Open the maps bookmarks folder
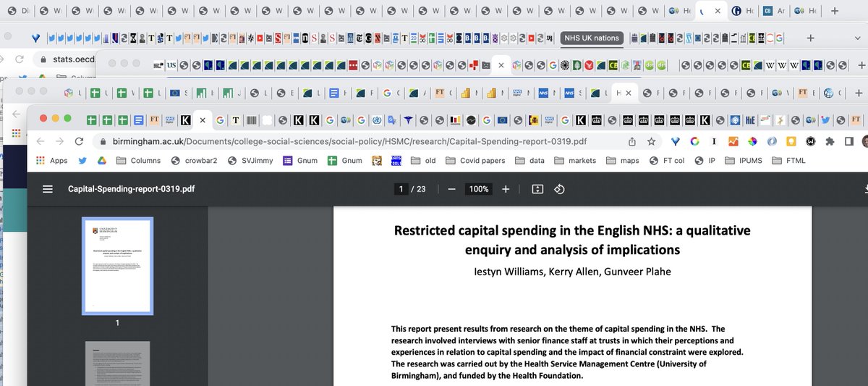Viewport: 868px width, 386px height. tap(623, 161)
